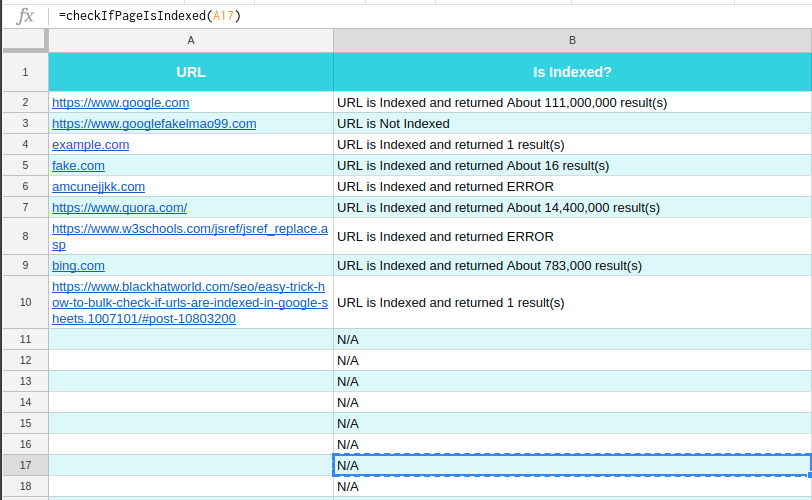Select cell 'About 16 result(s)'

click(572, 166)
